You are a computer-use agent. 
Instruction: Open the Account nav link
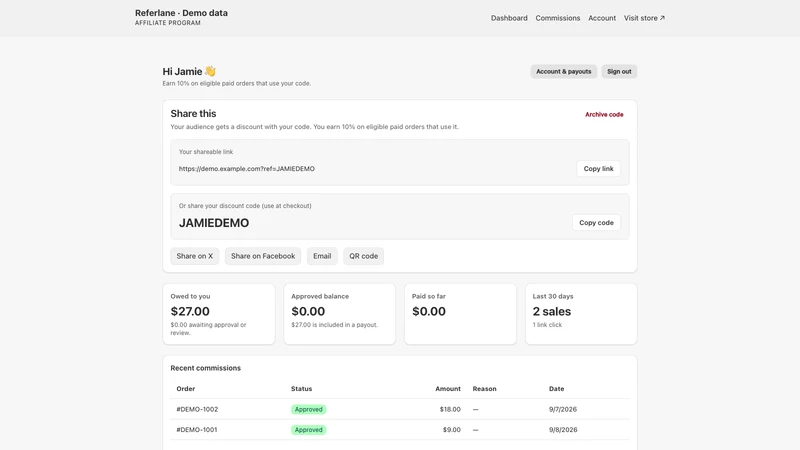coord(602,18)
